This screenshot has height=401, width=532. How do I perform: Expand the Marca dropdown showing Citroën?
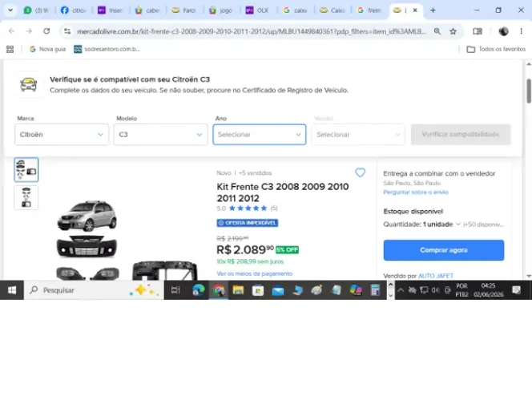click(62, 135)
